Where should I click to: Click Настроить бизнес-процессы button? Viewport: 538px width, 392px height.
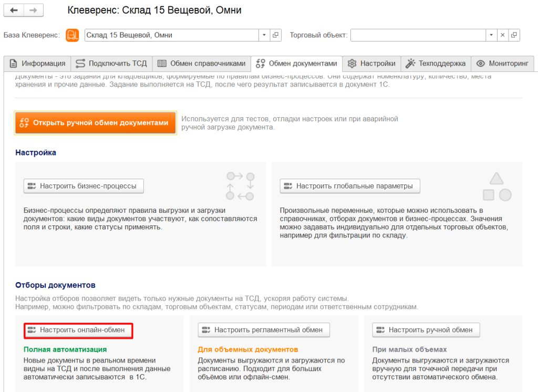[84, 186]
